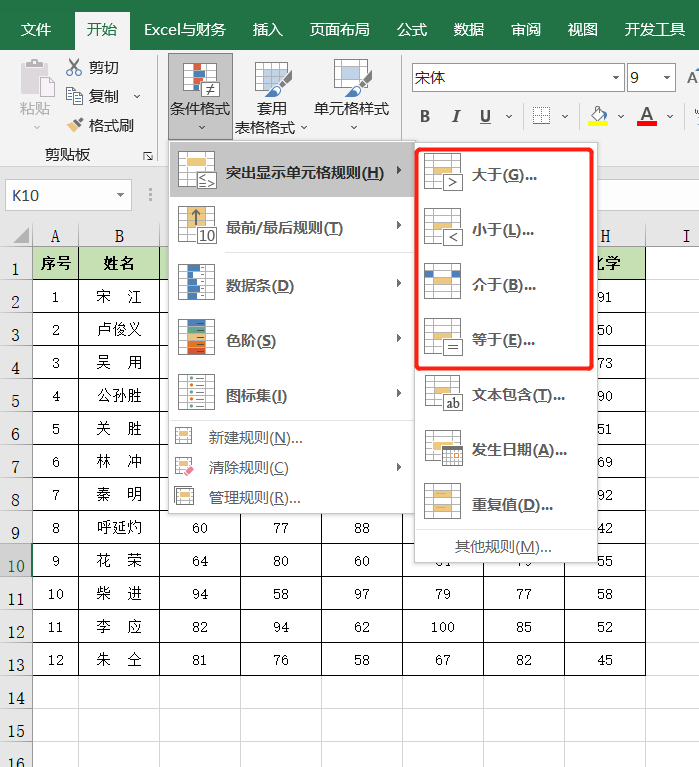Choose 发生日期(A) date occurring rule
The image size is (699, 767).
506,450
